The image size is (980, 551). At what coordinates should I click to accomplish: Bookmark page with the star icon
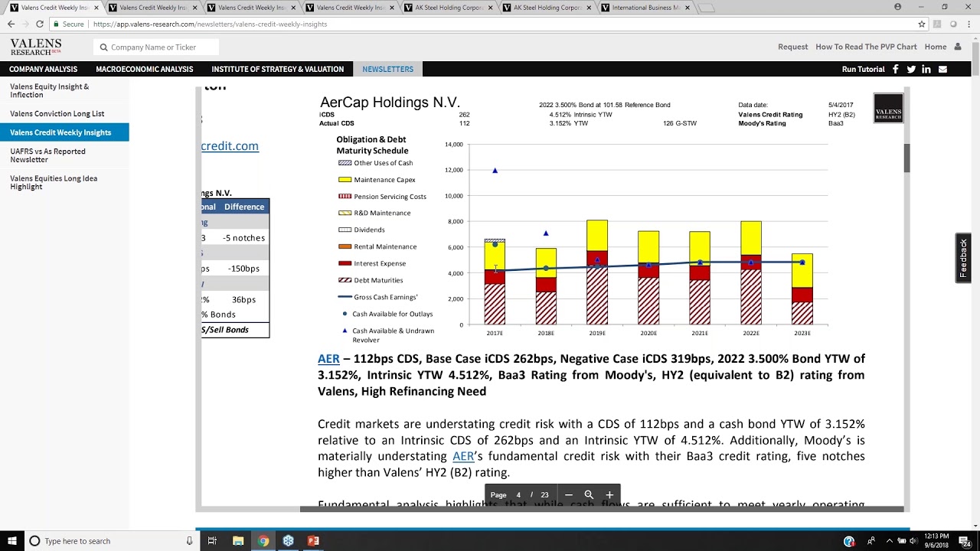pos(922,24)
